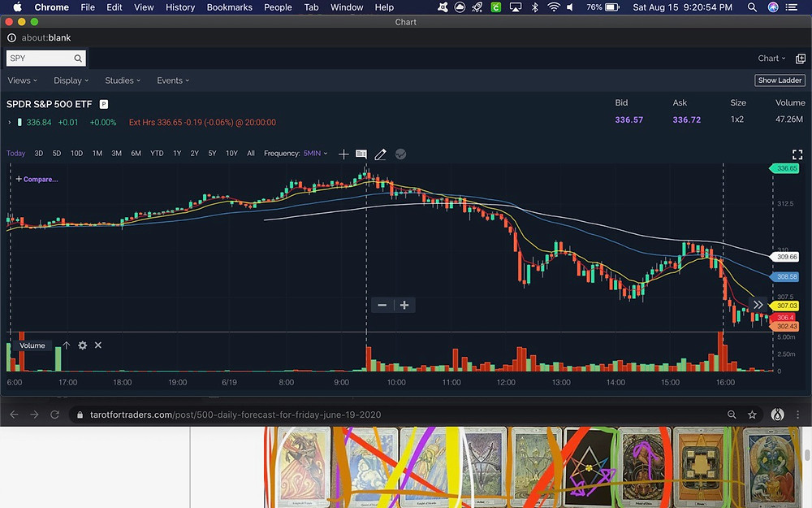812x508 pixels.
Task: Select the 2Y time range
Action: [195, 154]
